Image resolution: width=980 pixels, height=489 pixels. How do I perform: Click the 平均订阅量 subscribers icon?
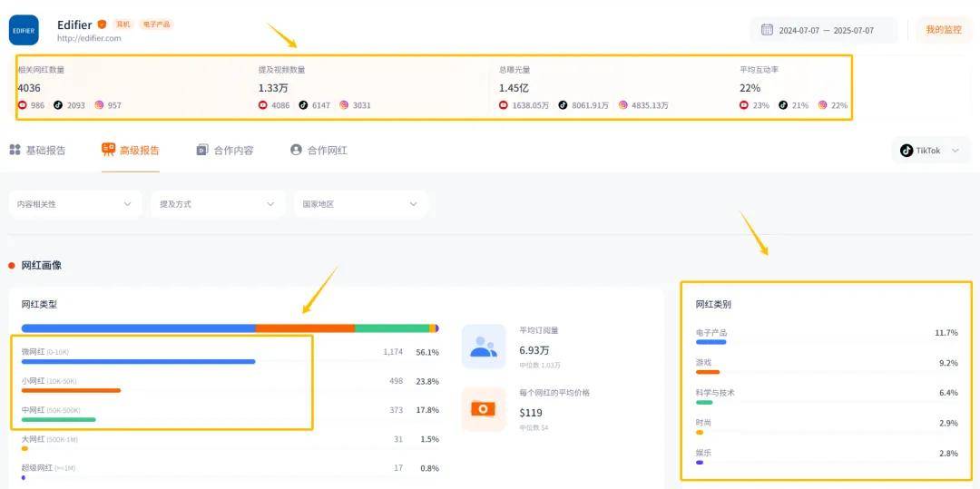pos(483,347)
